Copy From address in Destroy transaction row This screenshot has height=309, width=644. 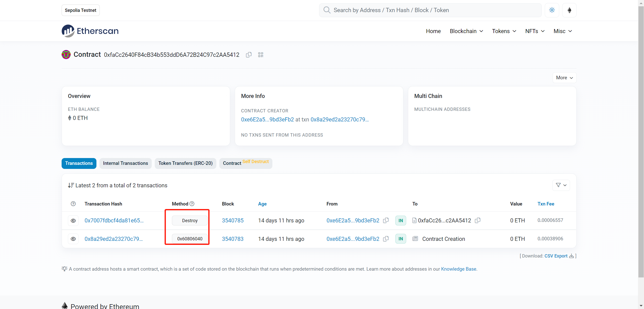click(x=386, y=220)
